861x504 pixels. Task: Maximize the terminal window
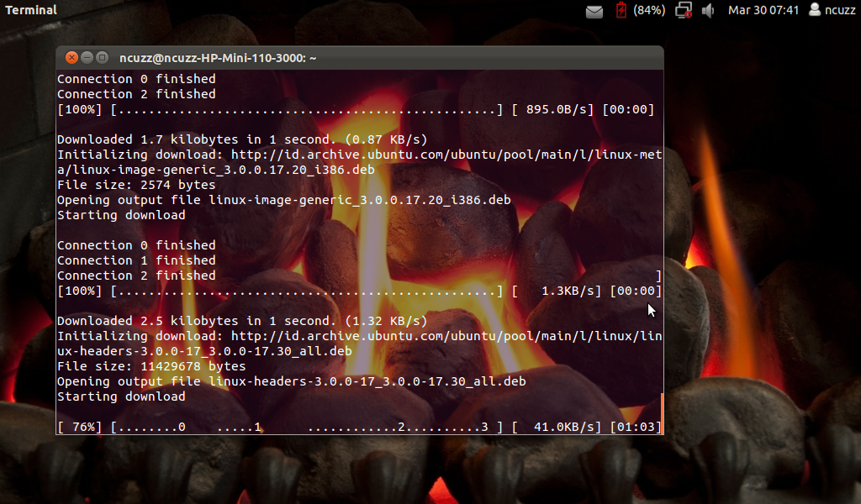[102, 58]
